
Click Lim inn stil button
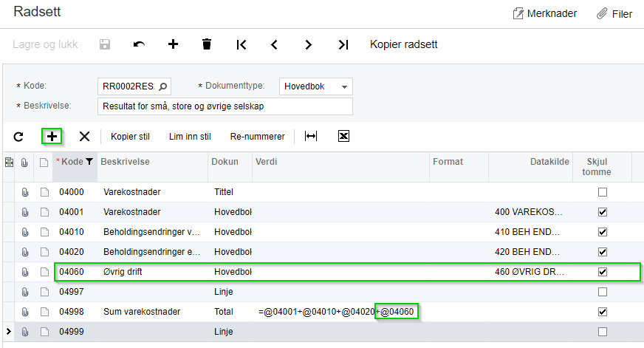tap(190, 137)
